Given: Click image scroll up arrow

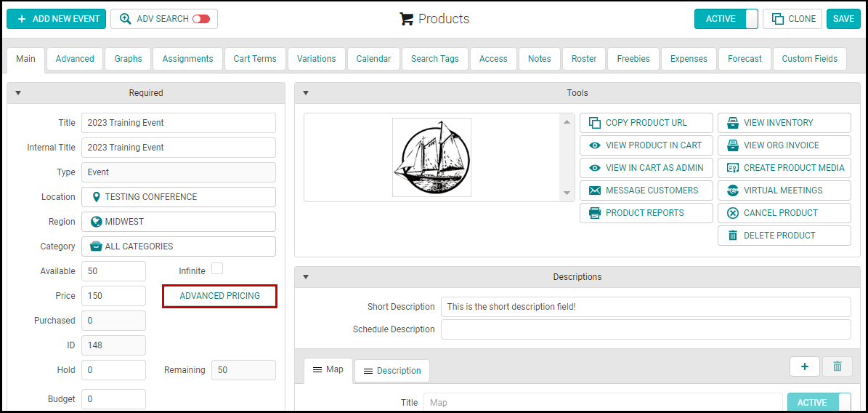Looking at the screenshot, I should 567,121.
